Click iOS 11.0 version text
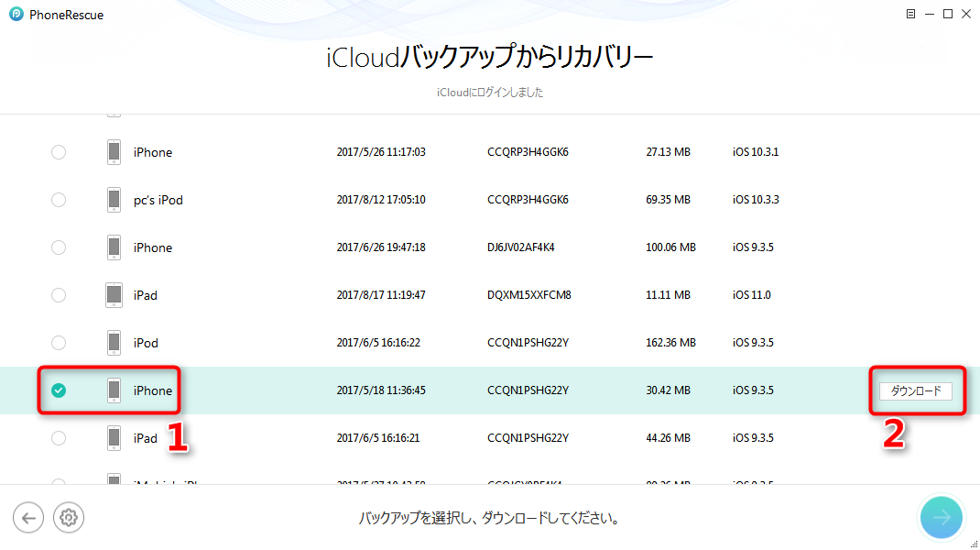The width and height of the screenshot is (980, 550). tap(752, 295)
